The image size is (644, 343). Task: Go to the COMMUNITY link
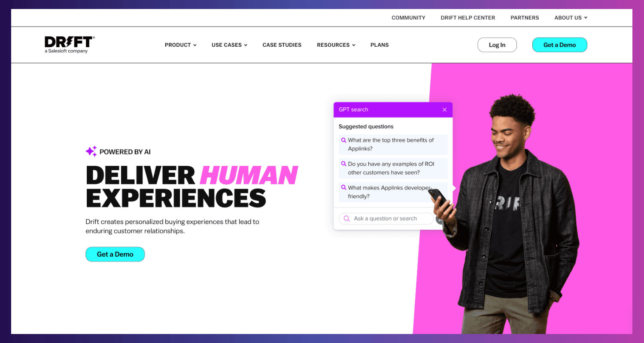(x=408, y=18)
